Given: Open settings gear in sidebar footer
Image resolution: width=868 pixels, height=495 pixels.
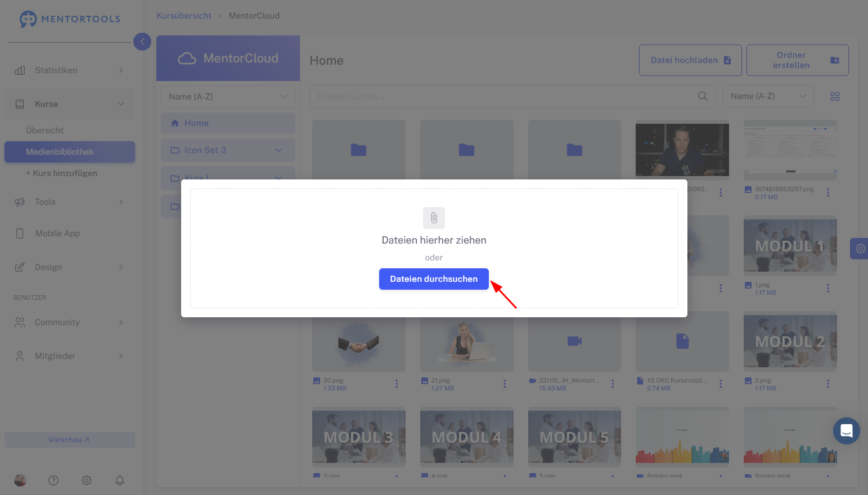Looking at the screenshot, I should tap(87, 480).
